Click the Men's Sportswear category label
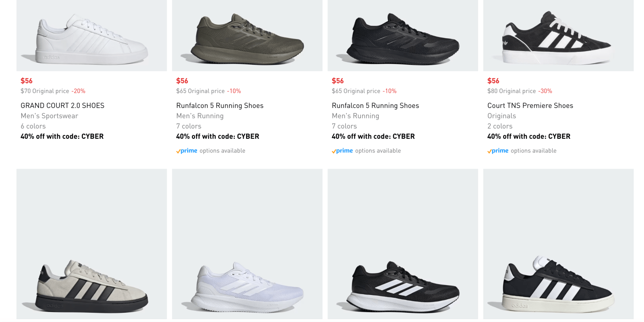644x322 pixels. [49, 116]
